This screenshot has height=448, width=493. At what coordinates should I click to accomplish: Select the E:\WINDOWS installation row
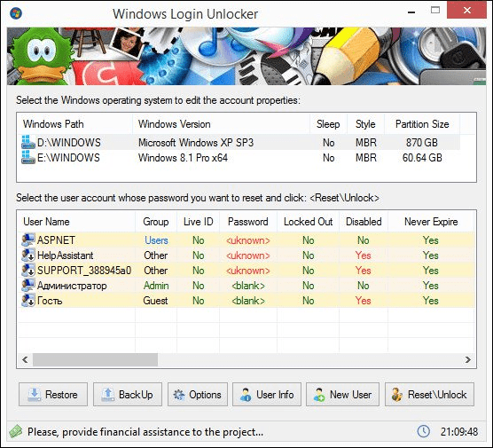(239, 157)
